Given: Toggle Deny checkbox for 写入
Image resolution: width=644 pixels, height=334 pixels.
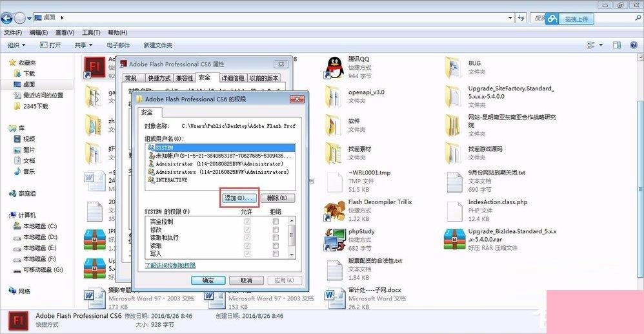Looking at the screenshot, I should (276, 254).
